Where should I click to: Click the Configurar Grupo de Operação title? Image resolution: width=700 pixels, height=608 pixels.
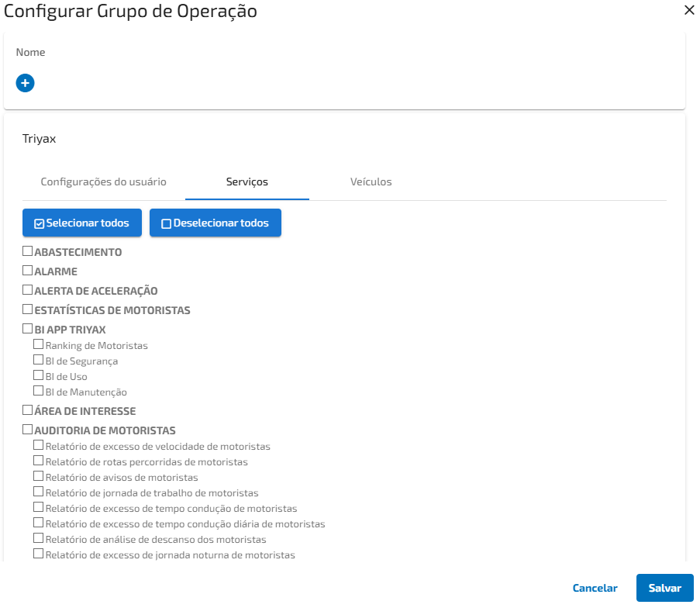pos(130,12)
